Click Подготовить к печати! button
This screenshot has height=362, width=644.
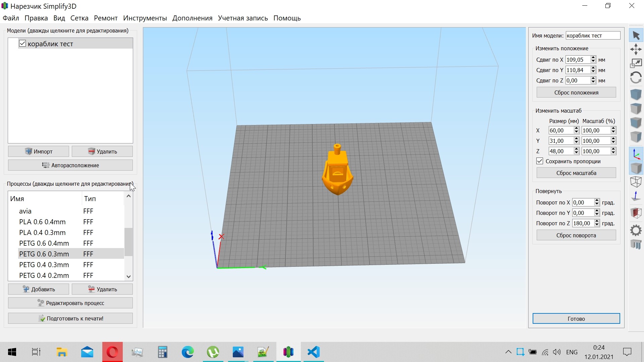[70, 318]
